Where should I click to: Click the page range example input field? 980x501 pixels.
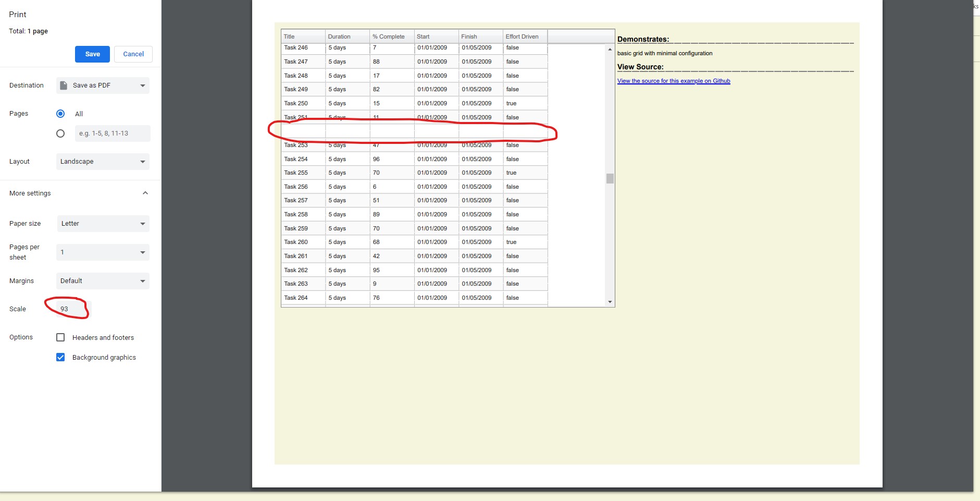[x=112, y=133]
